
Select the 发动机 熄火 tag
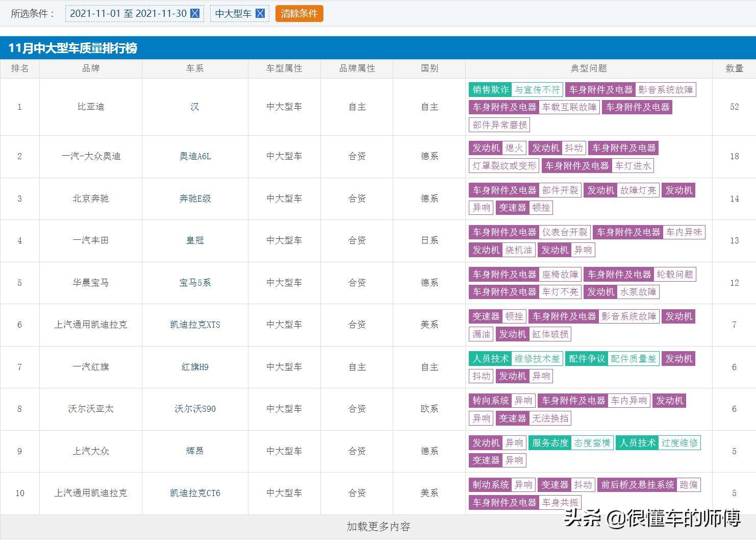(498, 148)
